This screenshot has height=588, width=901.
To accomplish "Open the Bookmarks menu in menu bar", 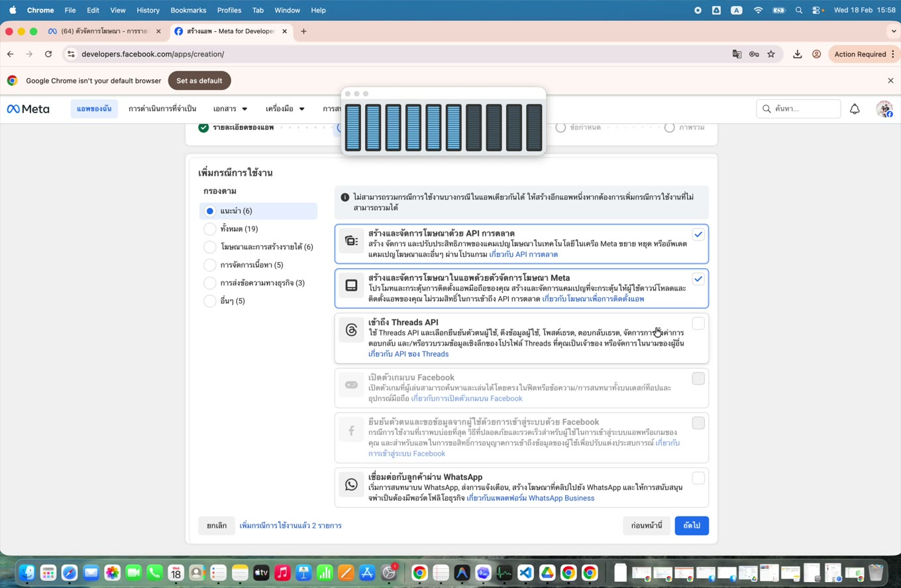I will (188, 10).
